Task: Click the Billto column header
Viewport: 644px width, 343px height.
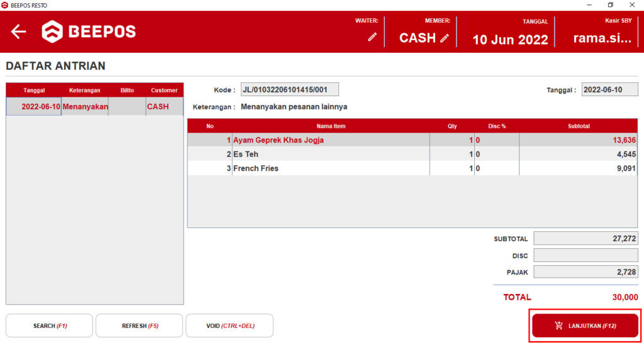Action: coord(127,90)
